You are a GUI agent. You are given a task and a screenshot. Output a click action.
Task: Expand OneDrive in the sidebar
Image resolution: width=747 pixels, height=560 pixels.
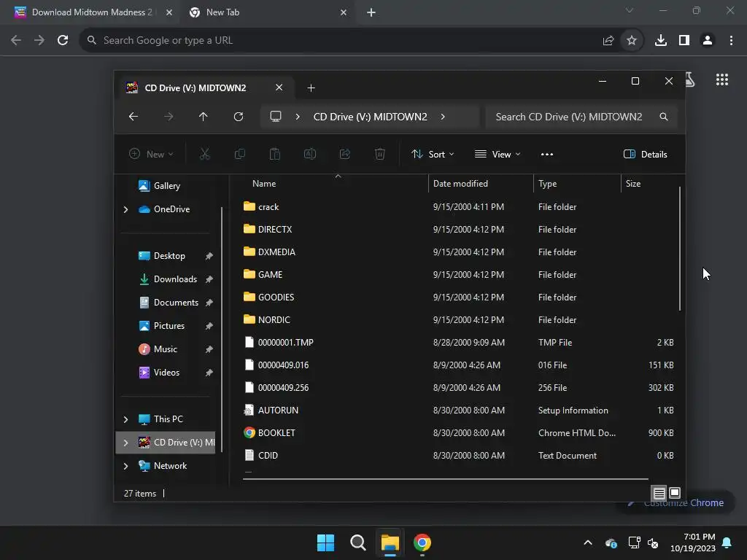tap(125, 209)
